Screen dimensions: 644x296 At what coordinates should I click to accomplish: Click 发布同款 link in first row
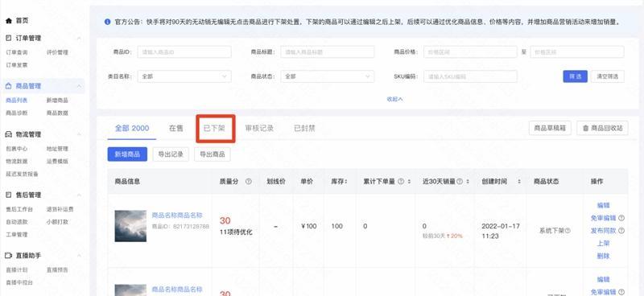click(x=603, y=231)
